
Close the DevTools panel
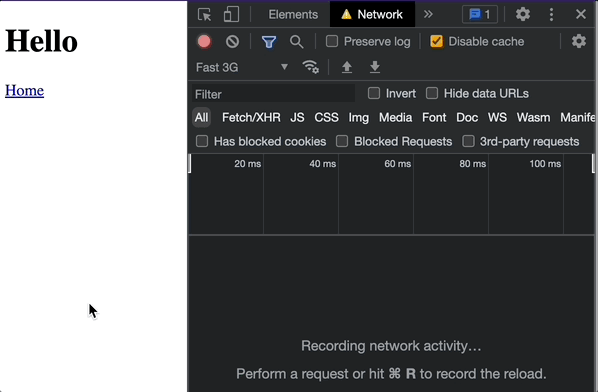pyautogui.click(x=581, y=14)
